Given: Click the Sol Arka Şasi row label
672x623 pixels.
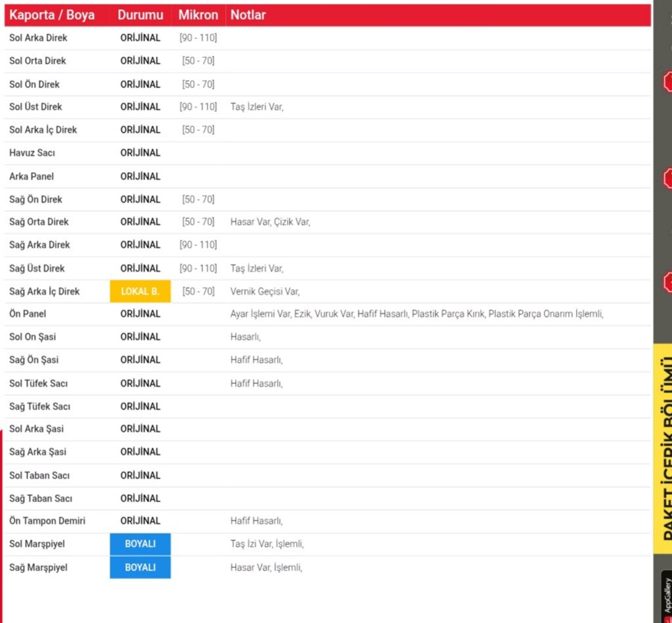Looking at the screenshot, I should (37, 429).
